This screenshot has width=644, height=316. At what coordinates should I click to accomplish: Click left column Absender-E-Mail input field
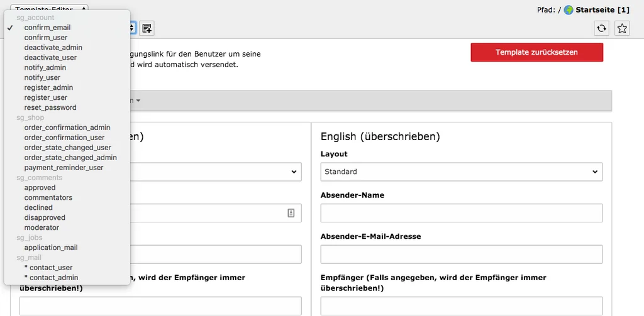216,254
